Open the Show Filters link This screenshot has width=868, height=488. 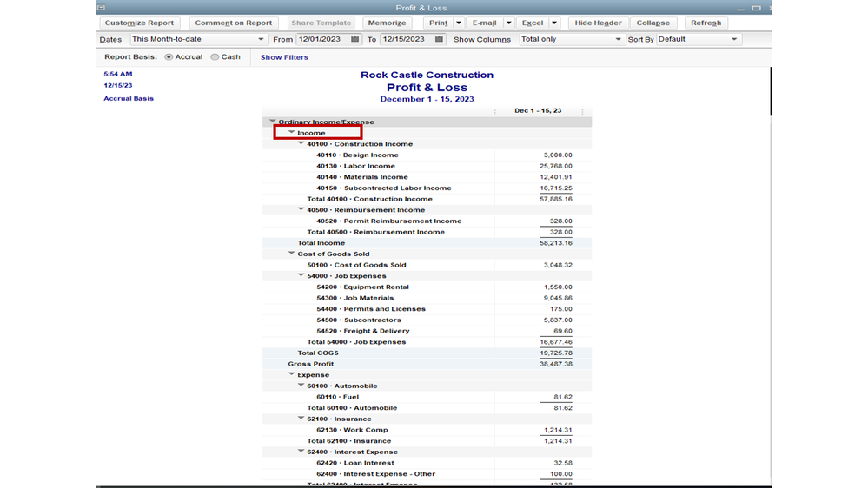pyautogui.click(x=284, y=57)
